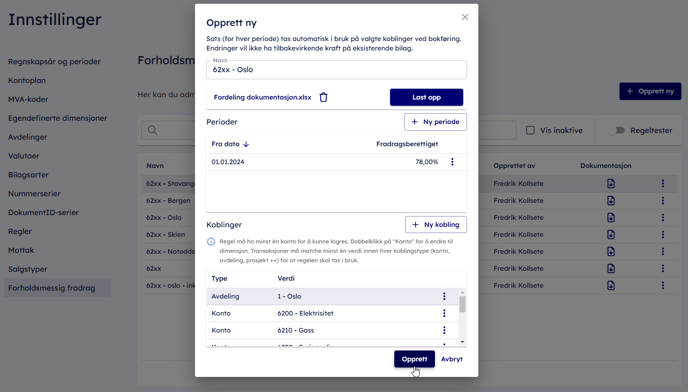Check the Vis inaktive checkbox
Screen dimensions: 688x392
(530, 130)
